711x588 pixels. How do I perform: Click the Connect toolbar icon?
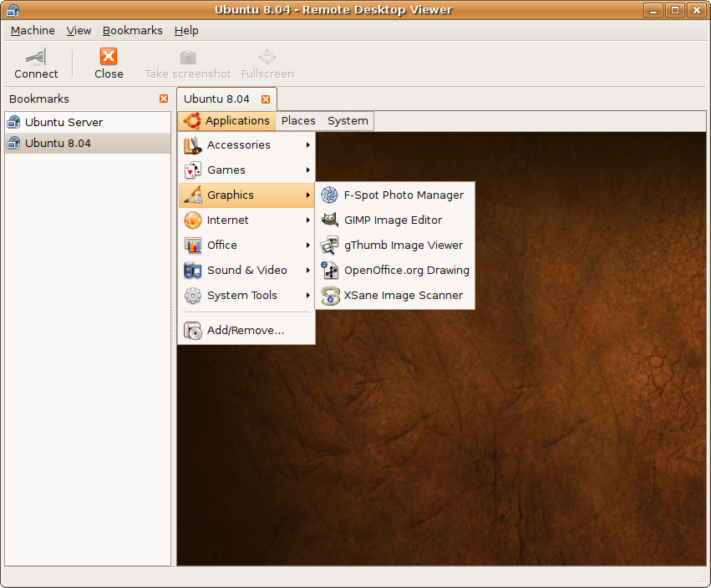point(36,58)
